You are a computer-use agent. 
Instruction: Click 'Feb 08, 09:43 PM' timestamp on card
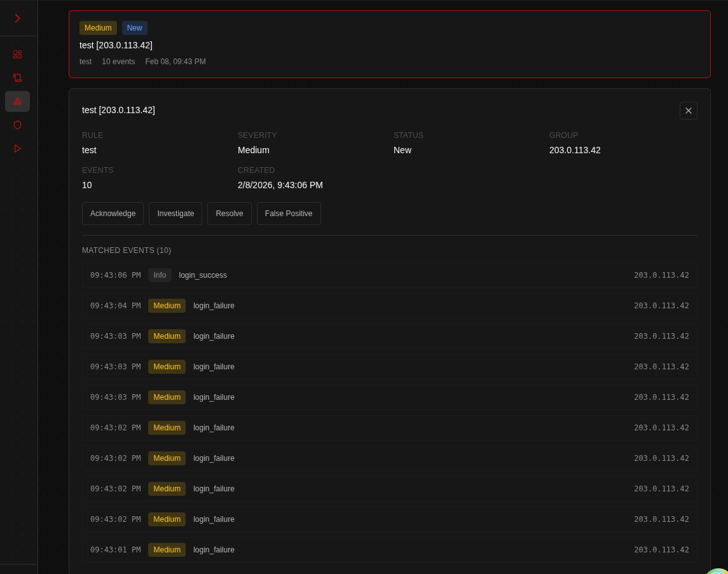(175, 62)
